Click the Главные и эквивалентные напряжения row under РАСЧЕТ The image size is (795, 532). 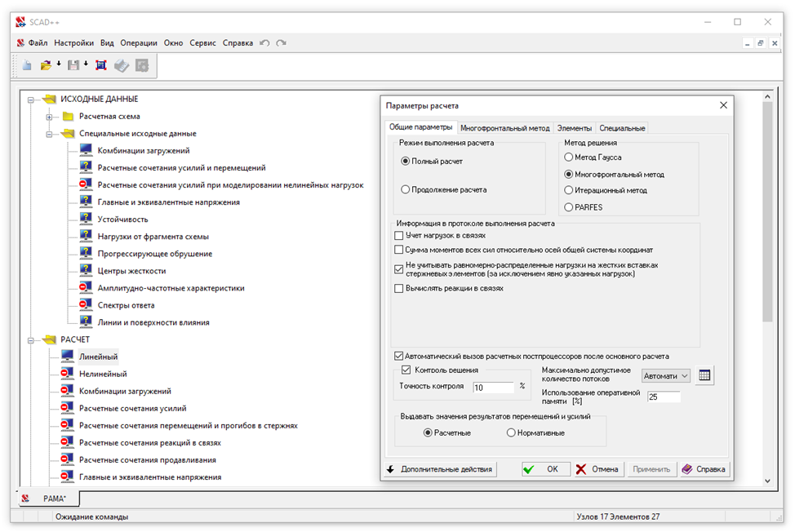pos(150,477)
